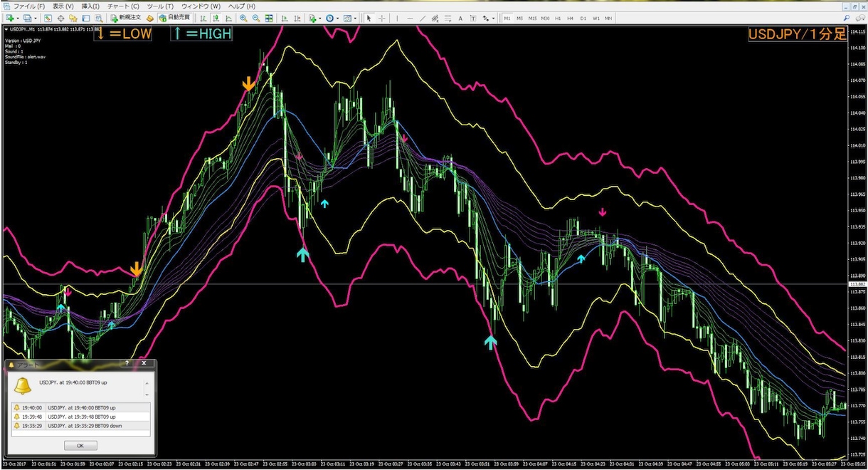Select the H4 timeframe

571,18
